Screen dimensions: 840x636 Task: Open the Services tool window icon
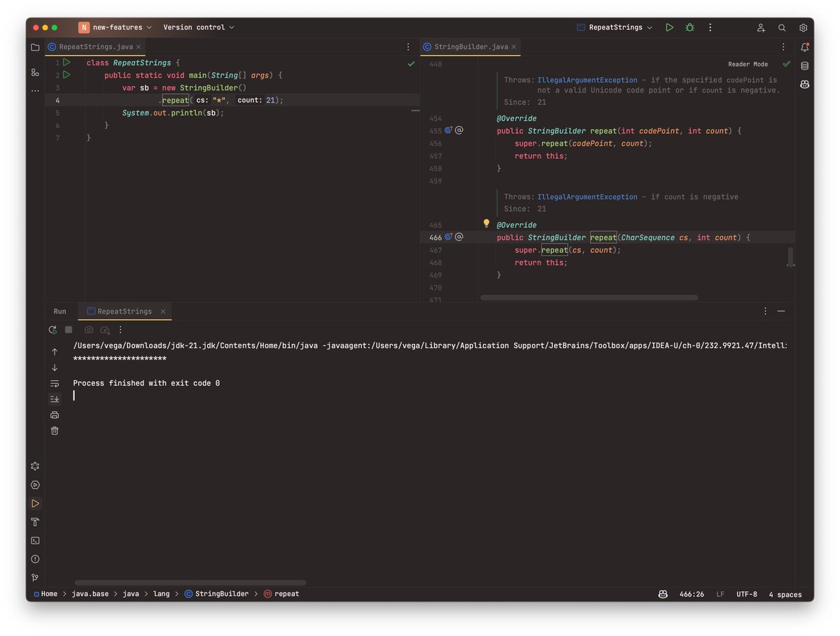pos(35,485)
